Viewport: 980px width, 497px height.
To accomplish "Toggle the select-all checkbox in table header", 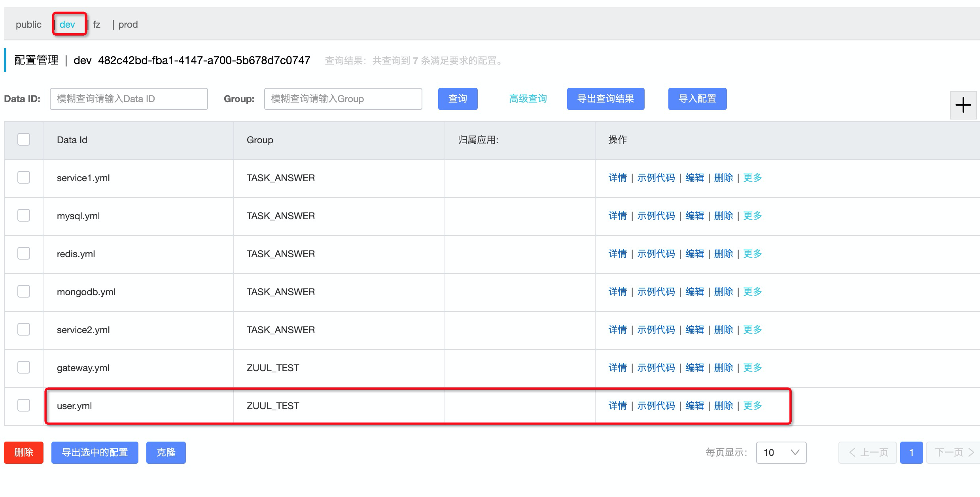I will (24, 140).
